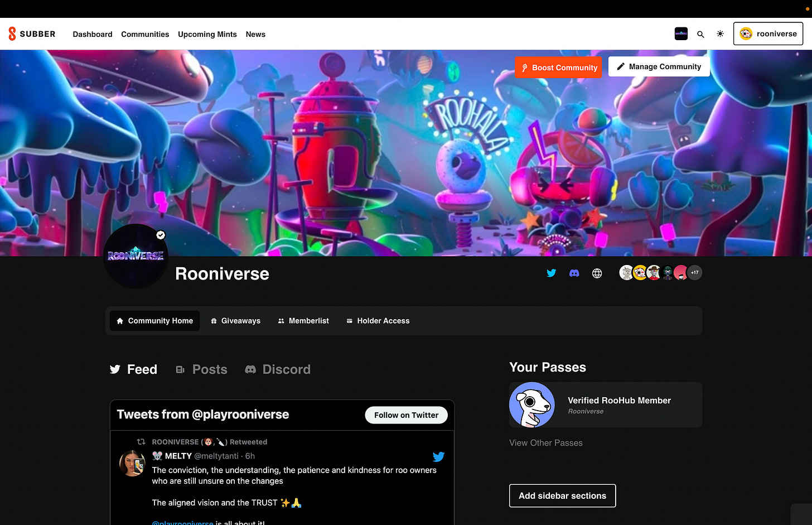Viewport: 812px width, 525px height.
Task: Click Follow on Twitter button
Action: [406, 415]
